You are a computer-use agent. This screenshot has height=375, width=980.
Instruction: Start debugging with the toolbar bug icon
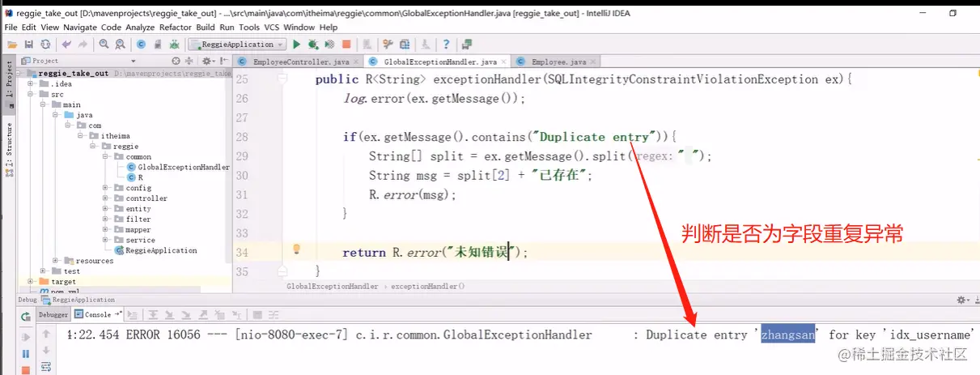click(x=313, y=45)
